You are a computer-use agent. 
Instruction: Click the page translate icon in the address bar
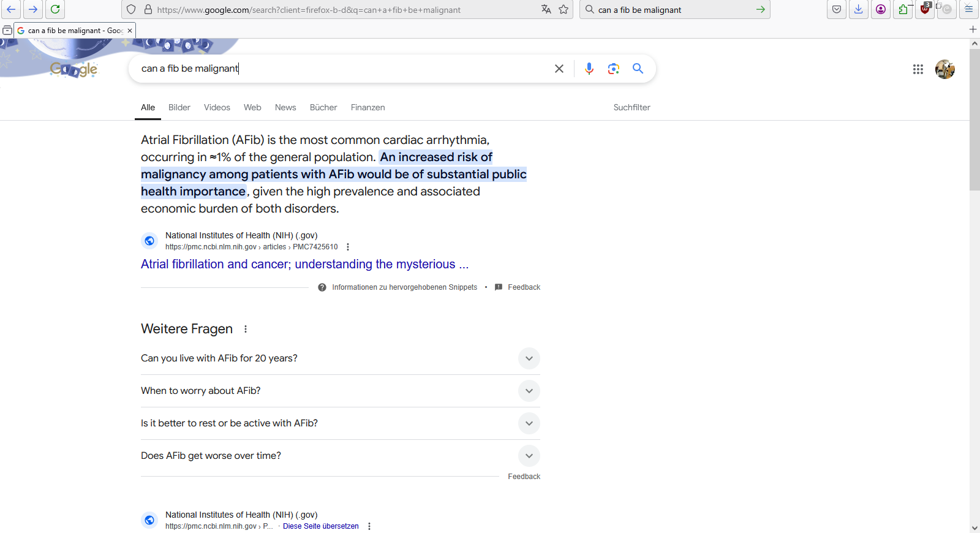[x=546, y=9]
